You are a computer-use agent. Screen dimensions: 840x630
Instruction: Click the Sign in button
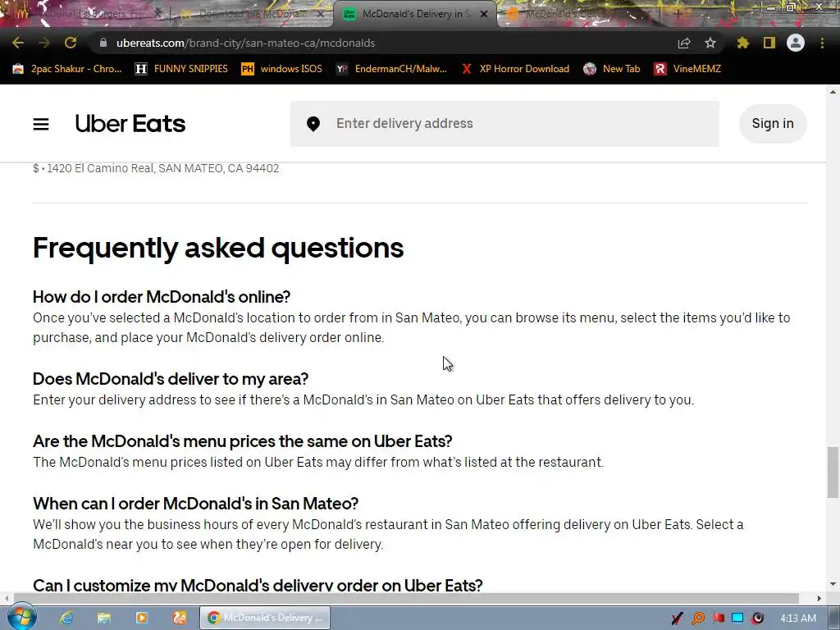[x=773, y=124]
